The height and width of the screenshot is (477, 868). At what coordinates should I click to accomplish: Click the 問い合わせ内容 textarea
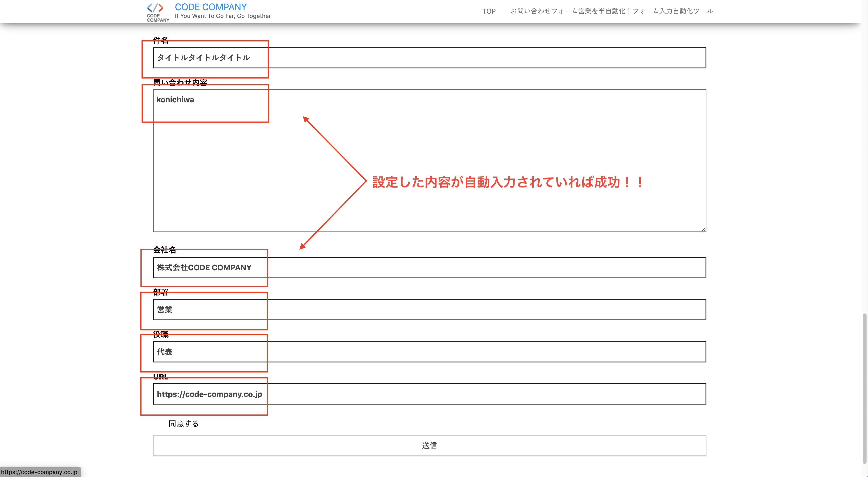(430, 160)
